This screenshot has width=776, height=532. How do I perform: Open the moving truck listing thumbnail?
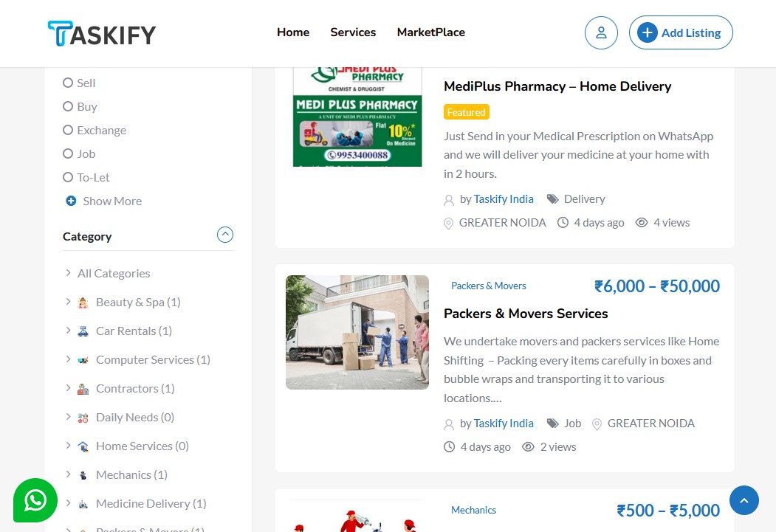pyautogui.click(x=357, y=332)
